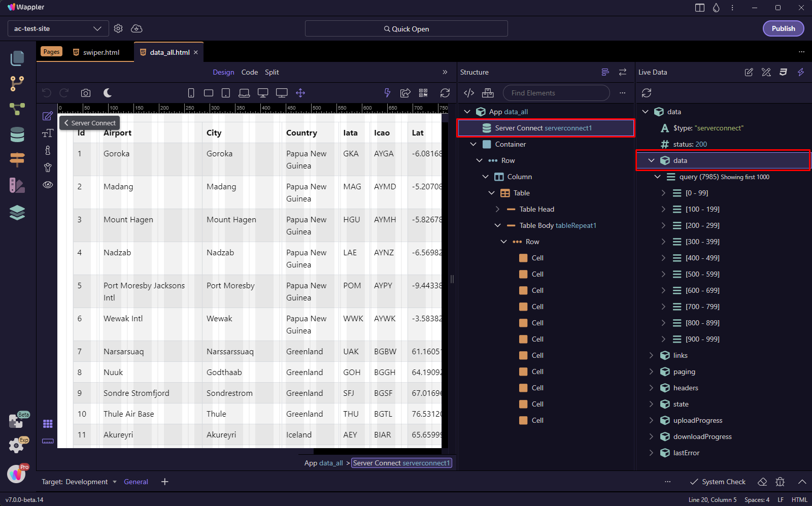Toggle the edit content pencil tool
812x506 pixels.
point(48,116)
